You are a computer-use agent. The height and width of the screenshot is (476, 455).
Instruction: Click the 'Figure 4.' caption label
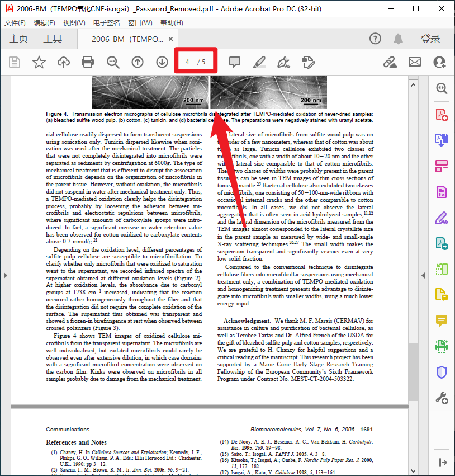tap(56, 114)
